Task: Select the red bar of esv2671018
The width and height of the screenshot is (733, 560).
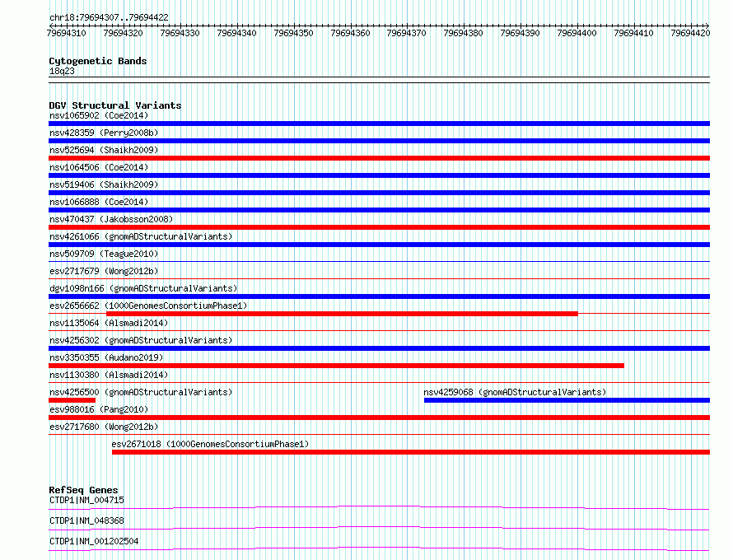Action: 411,452
